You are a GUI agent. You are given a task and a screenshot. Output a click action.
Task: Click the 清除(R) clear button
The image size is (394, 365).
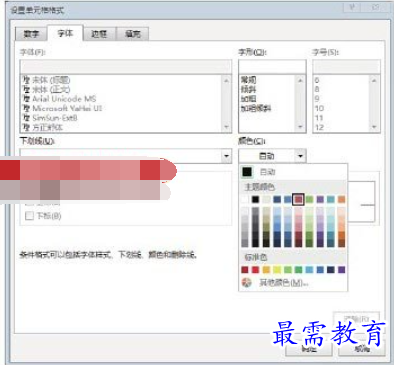click(356, 318)
